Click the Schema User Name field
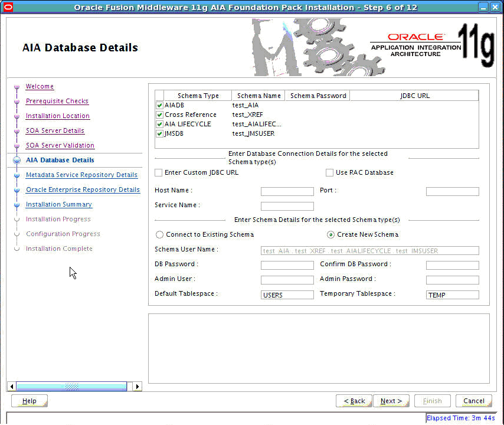Image resolution: width=504 pixels, height=425 pixels. coord(370,250)
